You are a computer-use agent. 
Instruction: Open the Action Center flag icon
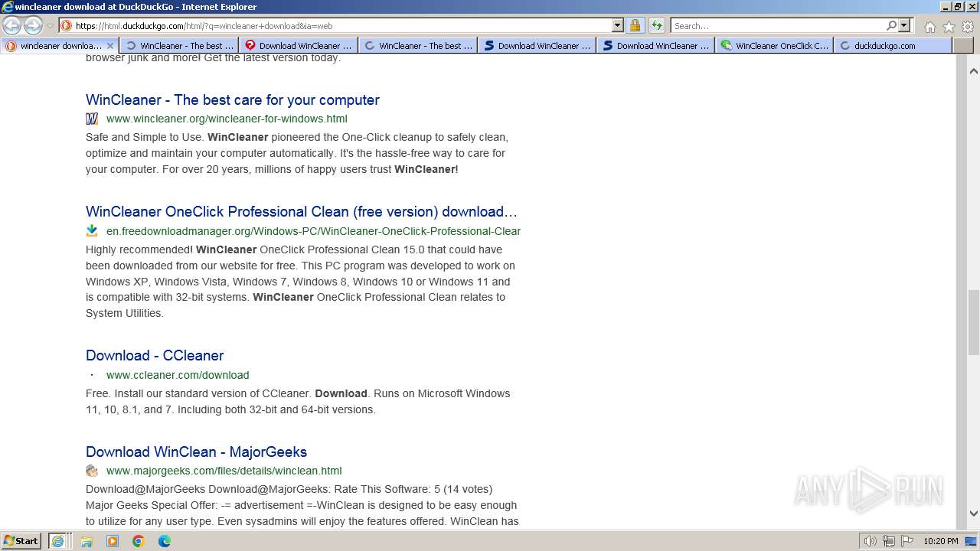[907, 541]
